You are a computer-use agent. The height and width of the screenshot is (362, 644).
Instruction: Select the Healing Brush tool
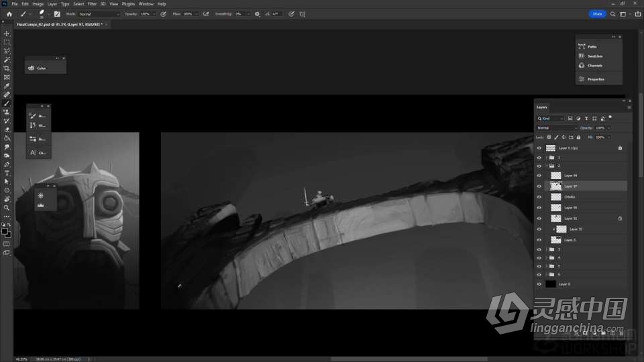point(7,95)
